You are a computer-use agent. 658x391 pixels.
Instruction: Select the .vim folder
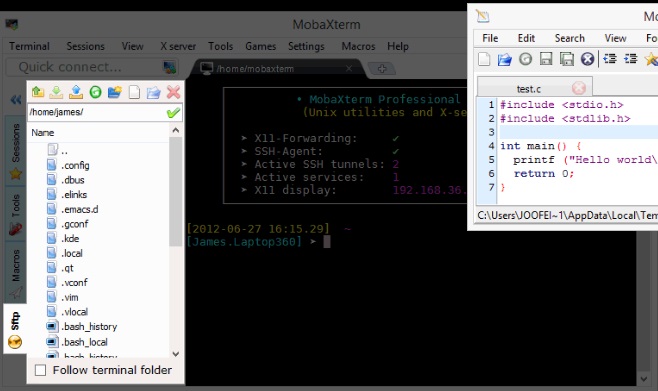pyautogui.click(x=63, y=297)
